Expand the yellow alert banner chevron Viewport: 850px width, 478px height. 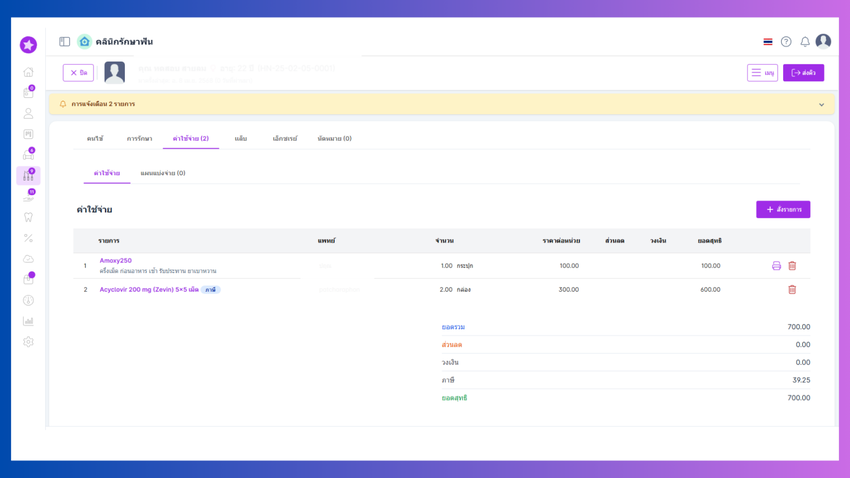tap(821, 105)
